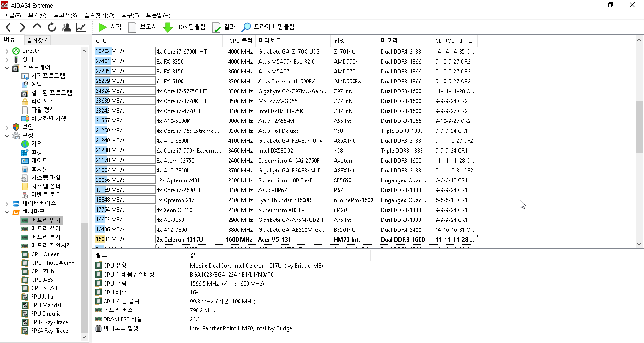Click the graph chart toolbar icon
This screenshot has height=343, width=644.
pos(81,27)
